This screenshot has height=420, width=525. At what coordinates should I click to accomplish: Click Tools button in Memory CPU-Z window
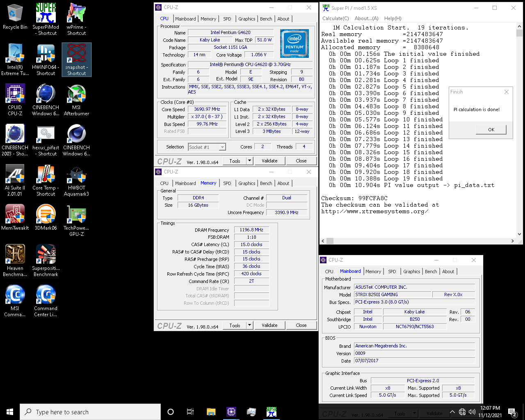[x=235, y=325]
